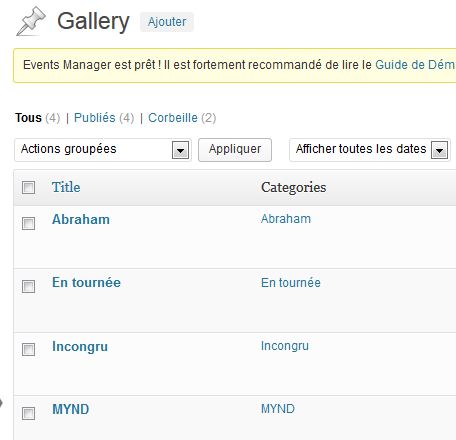456x440 pixels.
Task: Click the pushpin icon beside Gallery
Action: (31, 21)
